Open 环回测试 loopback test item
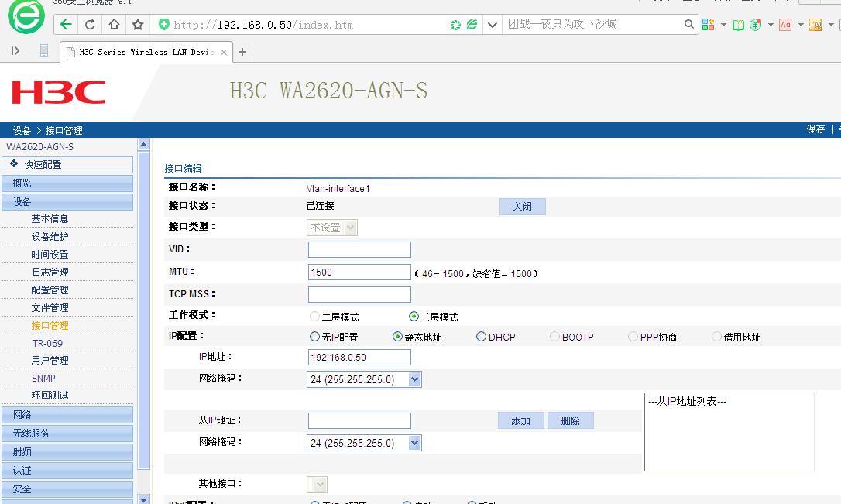This screenshot has width=841, height=504. pos(50,396)
